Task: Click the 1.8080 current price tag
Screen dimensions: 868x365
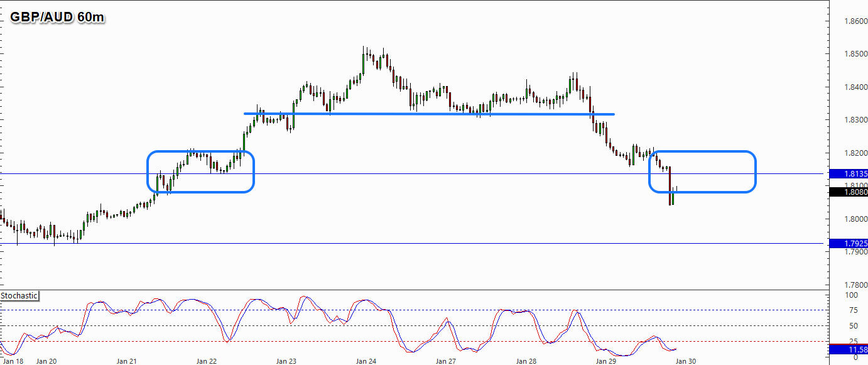Action: (x=849, y=192)
